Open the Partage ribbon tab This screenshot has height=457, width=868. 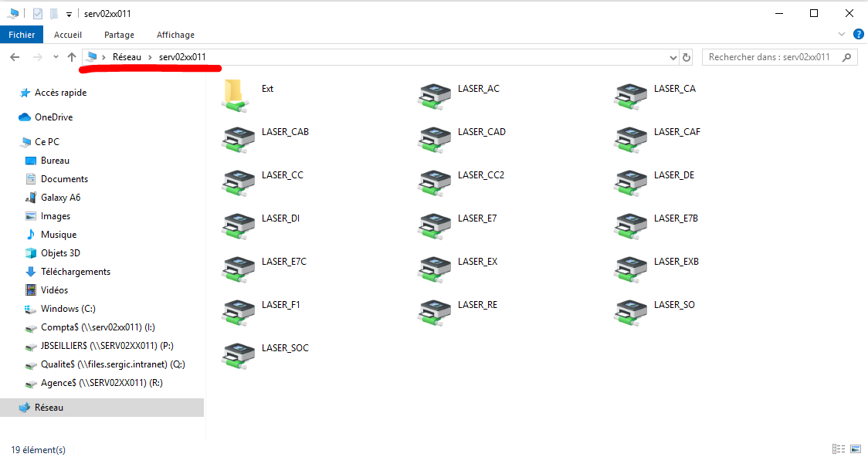(x=119, y=34)
